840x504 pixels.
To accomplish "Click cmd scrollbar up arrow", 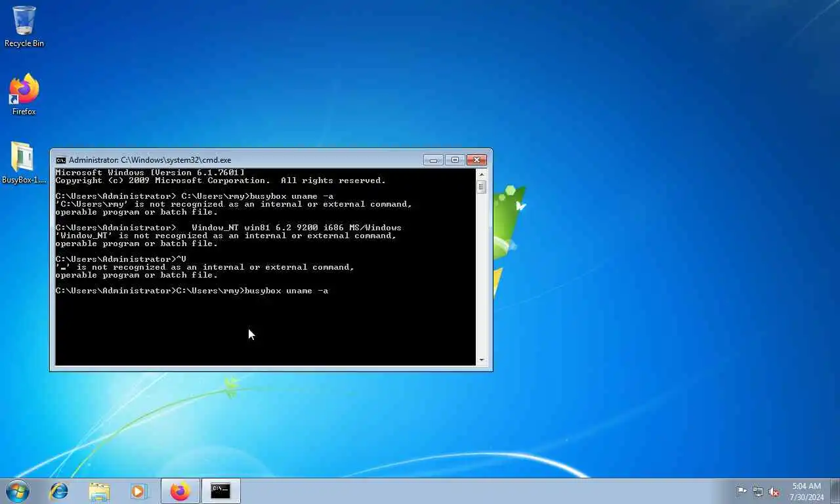I will click(x=482, y=175).
